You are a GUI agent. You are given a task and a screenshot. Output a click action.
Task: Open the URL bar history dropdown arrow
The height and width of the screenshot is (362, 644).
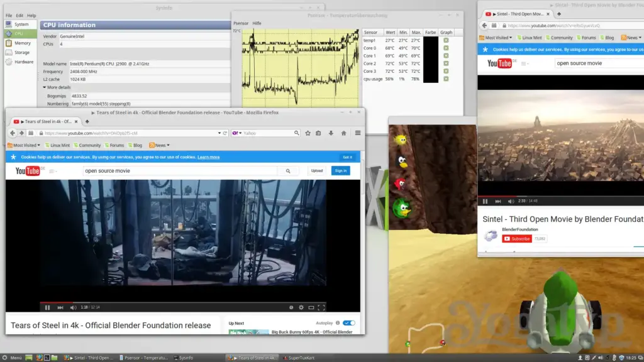tap(219, 133)
